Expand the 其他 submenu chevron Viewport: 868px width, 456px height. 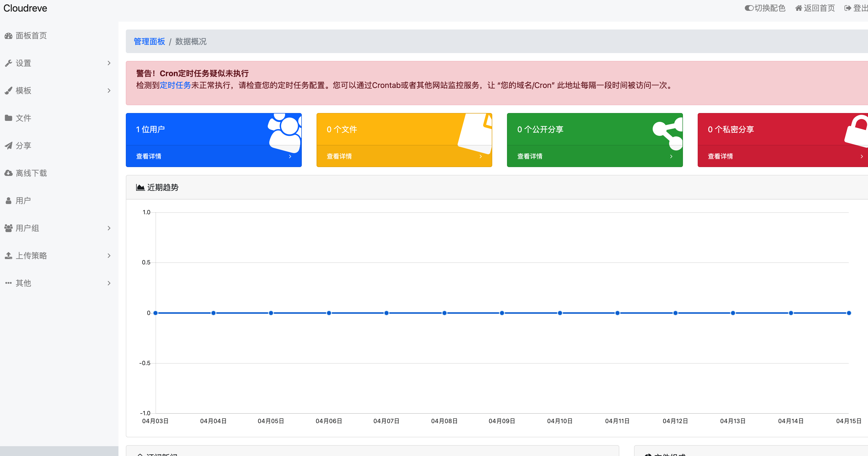(109, 283)
